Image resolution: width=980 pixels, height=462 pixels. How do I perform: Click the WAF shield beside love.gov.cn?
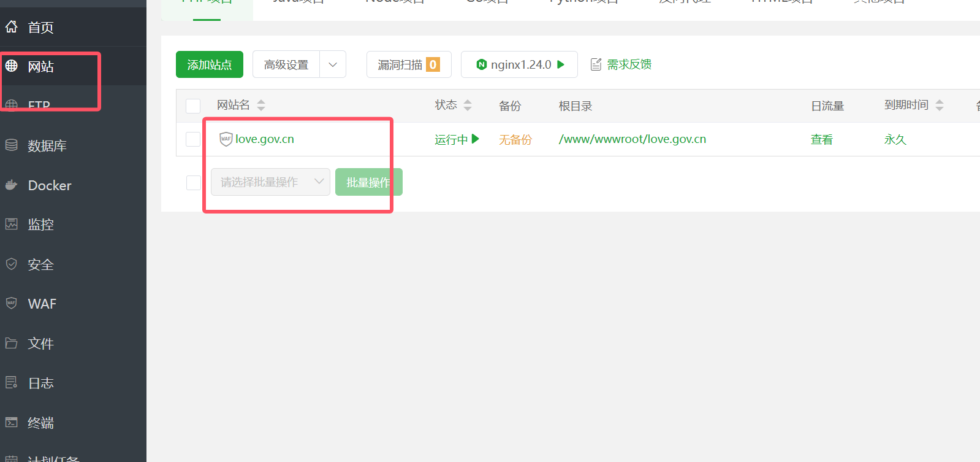pyautogui.click(x=226, y=139)
